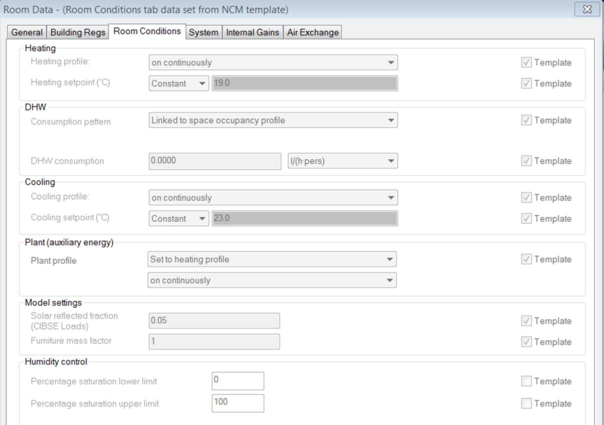Open the Building Regs tab
604x425 pixels.
pyautogui.click(x=78, y=32)
